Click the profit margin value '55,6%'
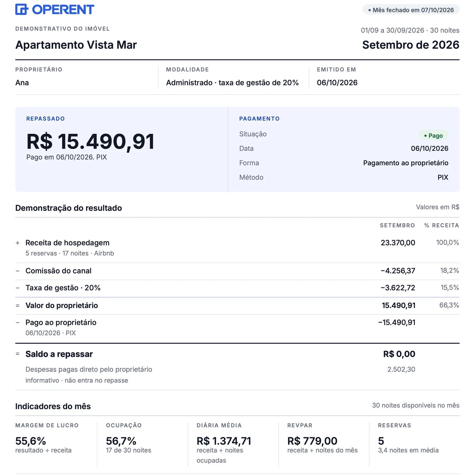 click(31, 441)
